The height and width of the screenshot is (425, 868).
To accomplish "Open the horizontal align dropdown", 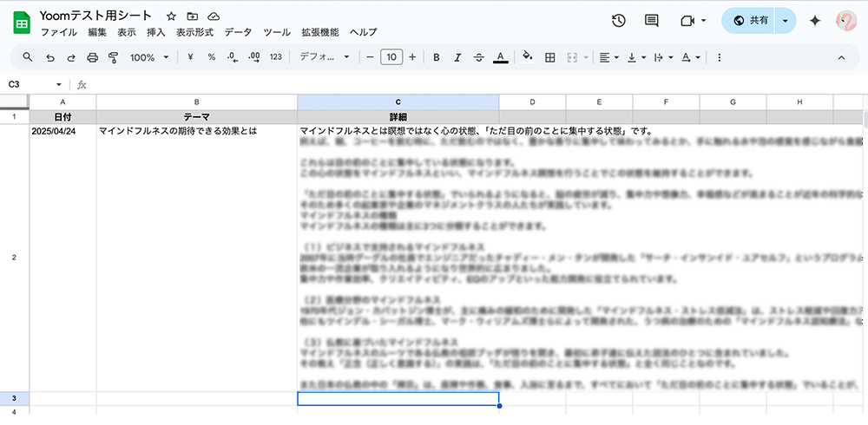I will (x=609, y=57).
